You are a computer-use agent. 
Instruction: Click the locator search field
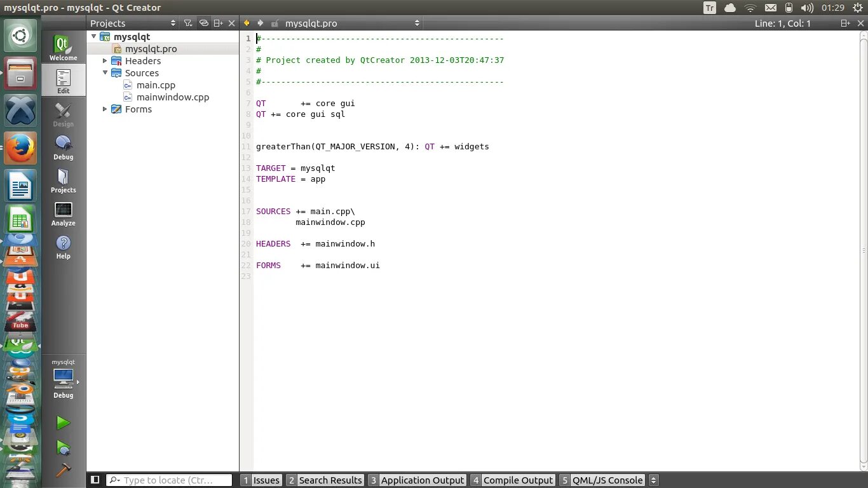pyautogui.click(x=169, y=480)
